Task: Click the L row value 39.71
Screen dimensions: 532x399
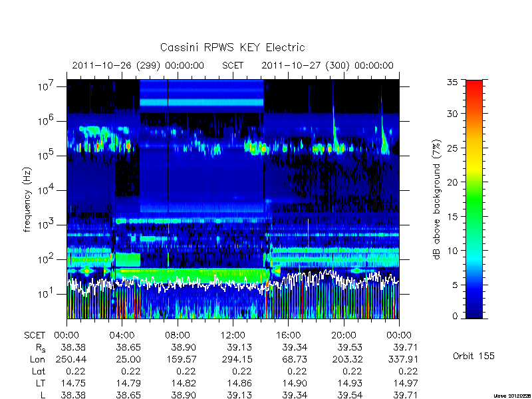Action: coord(405,395)
